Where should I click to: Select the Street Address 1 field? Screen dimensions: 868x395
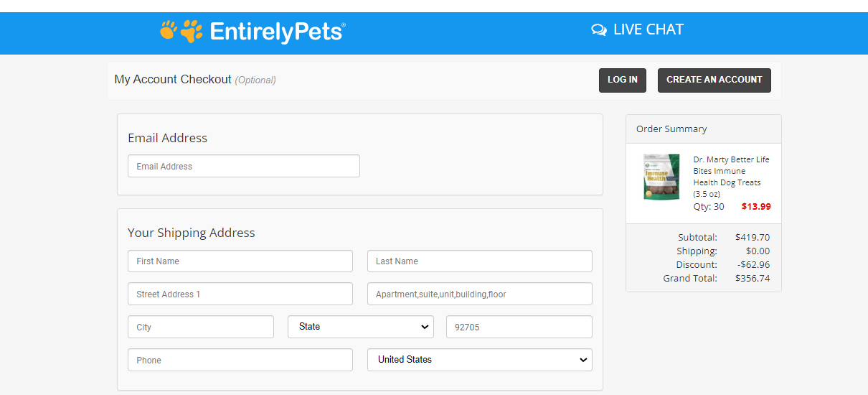click(240, 294)
